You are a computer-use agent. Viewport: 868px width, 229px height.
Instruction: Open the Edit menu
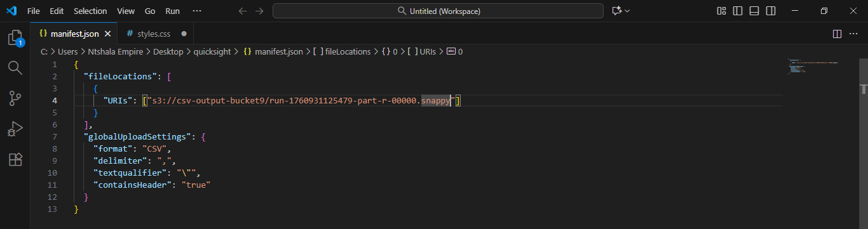pos(57,11)
